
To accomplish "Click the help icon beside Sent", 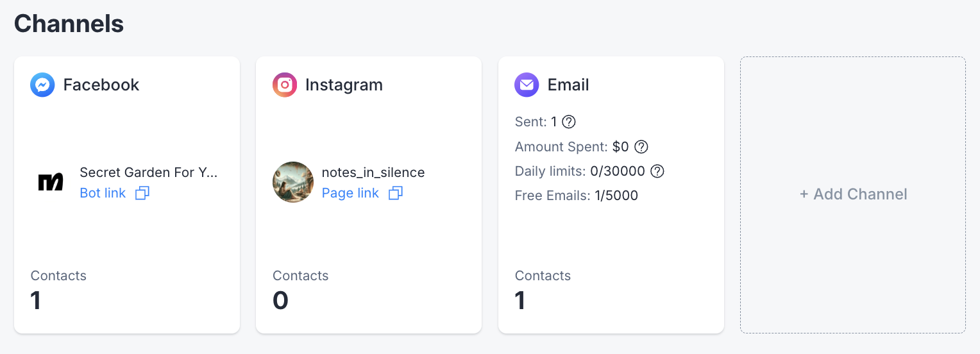I will pos(568,122).
